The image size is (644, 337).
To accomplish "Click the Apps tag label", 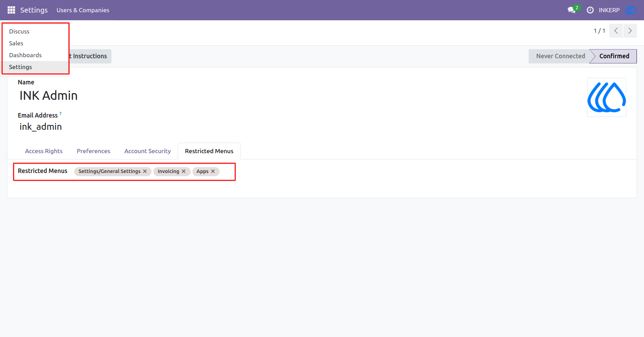I will click(x=202, y=171).
